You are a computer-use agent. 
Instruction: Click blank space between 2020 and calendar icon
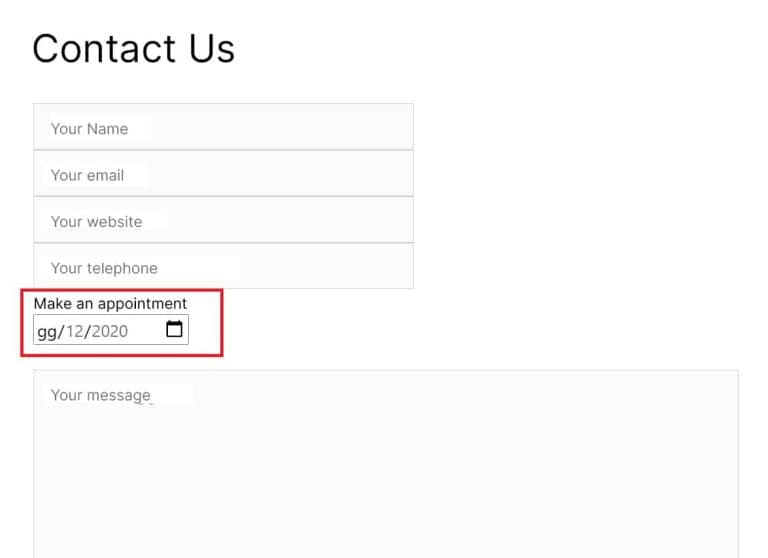coord(146,331)
